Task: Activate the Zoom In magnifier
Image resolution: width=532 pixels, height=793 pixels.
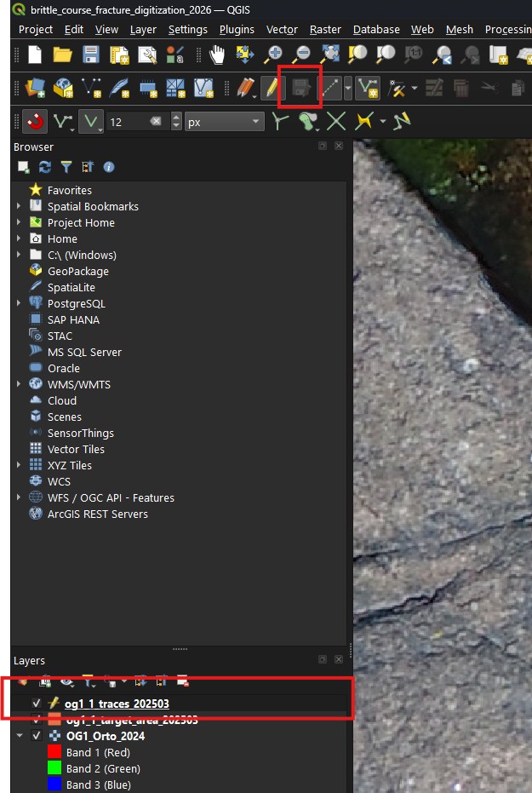Action: point(273,55)
